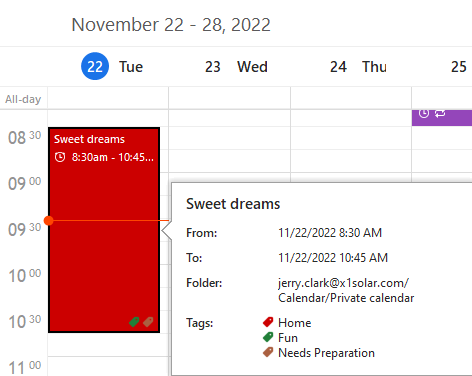Click the green Fun tag on event block
This screenshot has width=472, height=376.
pos(134,322)
